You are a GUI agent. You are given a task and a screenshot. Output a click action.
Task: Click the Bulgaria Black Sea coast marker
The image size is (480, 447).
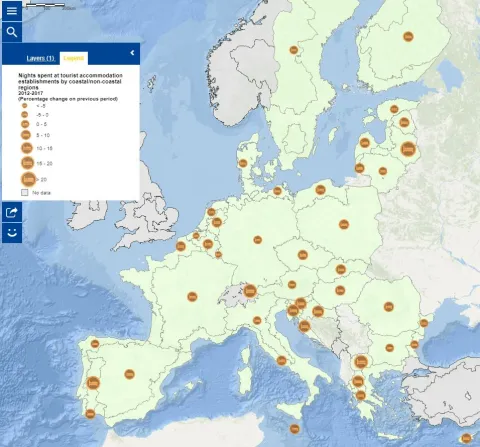(414, 345)
